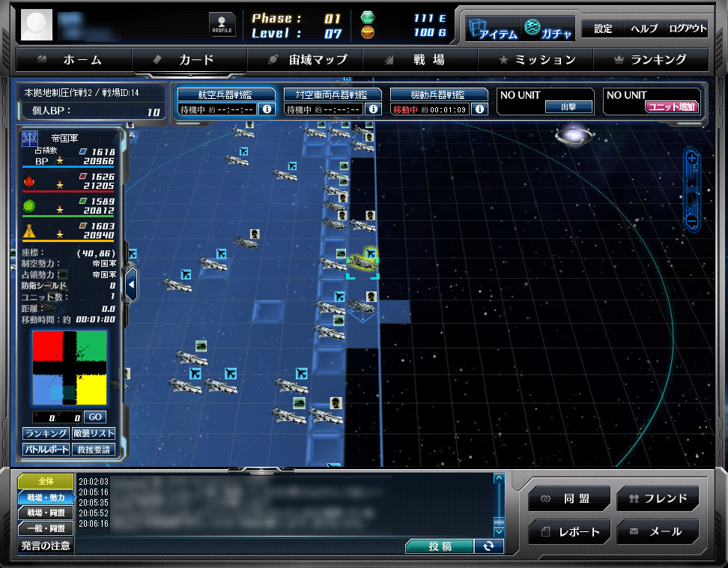Open the ホーム tab

click(x=74, y=60)
